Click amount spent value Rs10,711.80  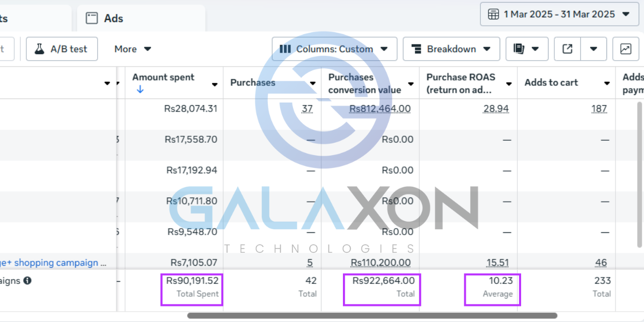click(192, 201)
